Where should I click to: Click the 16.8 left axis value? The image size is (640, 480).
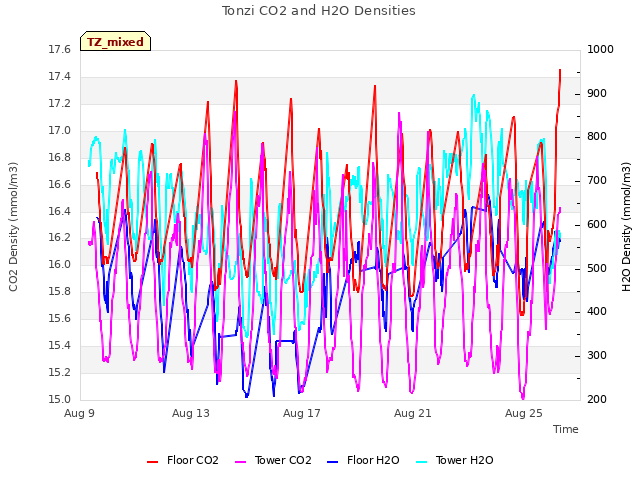[x=60, y=158]
